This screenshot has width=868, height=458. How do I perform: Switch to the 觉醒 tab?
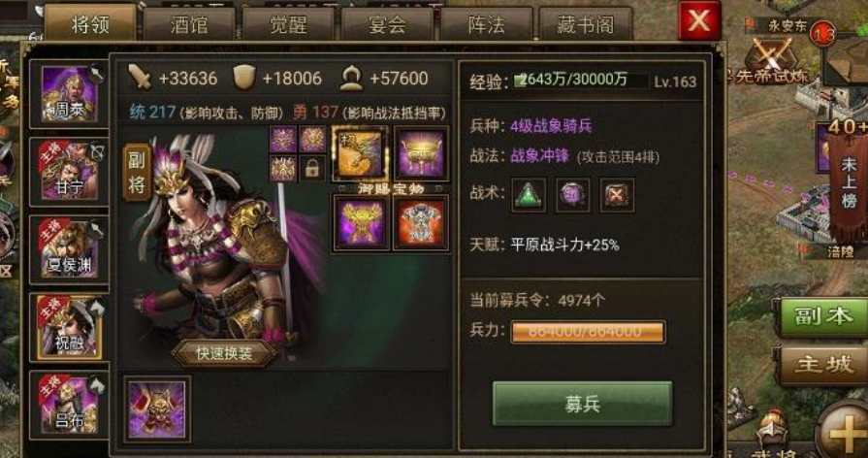point(288,24)
